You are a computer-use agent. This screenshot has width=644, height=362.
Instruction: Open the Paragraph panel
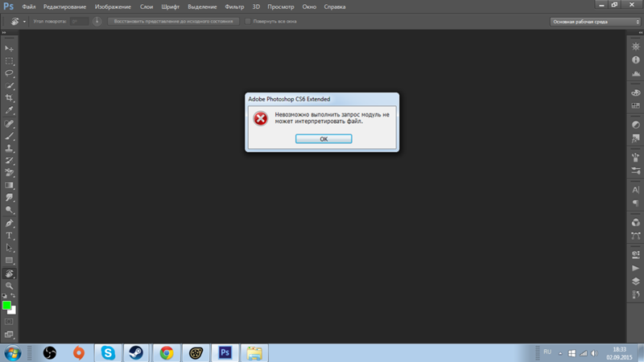(x=636, y=204)
